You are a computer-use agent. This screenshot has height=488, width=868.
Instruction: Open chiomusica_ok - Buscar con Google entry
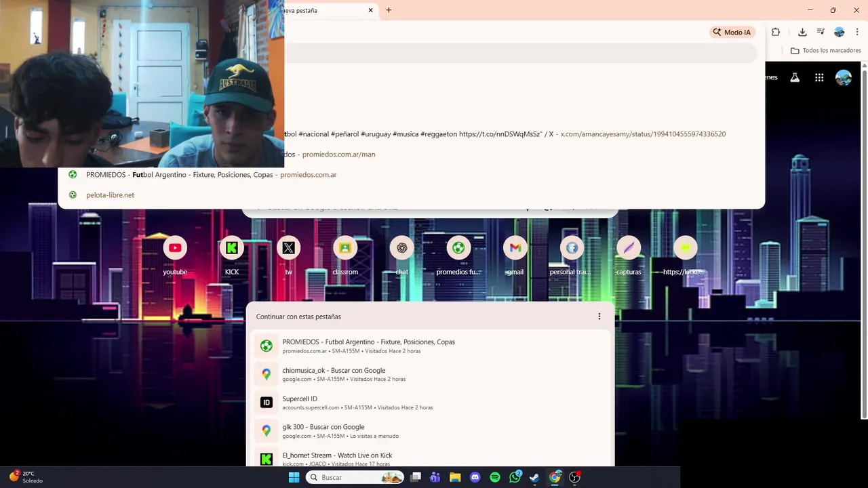point(431,374)
